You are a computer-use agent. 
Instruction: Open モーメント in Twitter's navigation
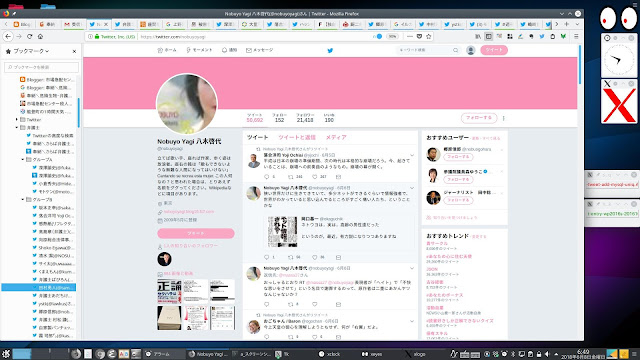click(x=199, y=50)
